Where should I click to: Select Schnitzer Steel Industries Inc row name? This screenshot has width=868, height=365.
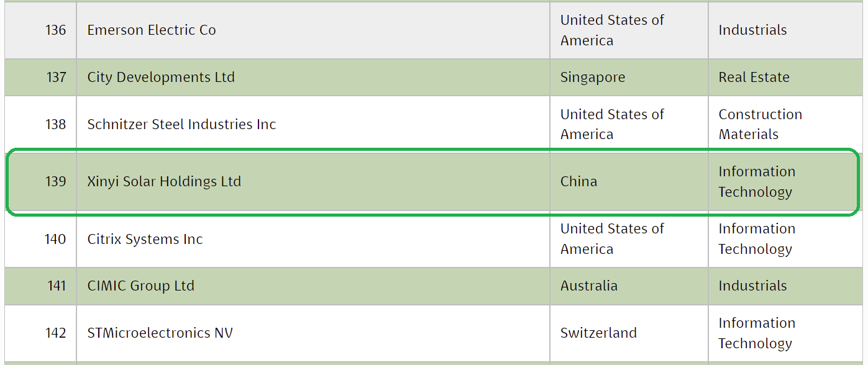[181, 124]
